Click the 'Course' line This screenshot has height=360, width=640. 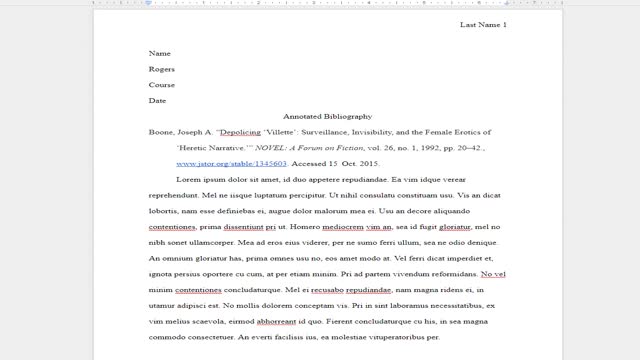(162, 85)
